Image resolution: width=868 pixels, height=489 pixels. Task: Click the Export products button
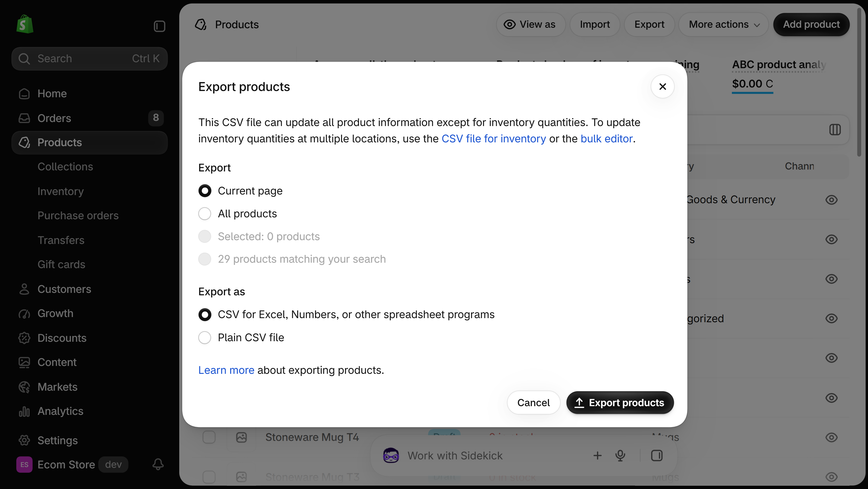(x=620, y=402)
